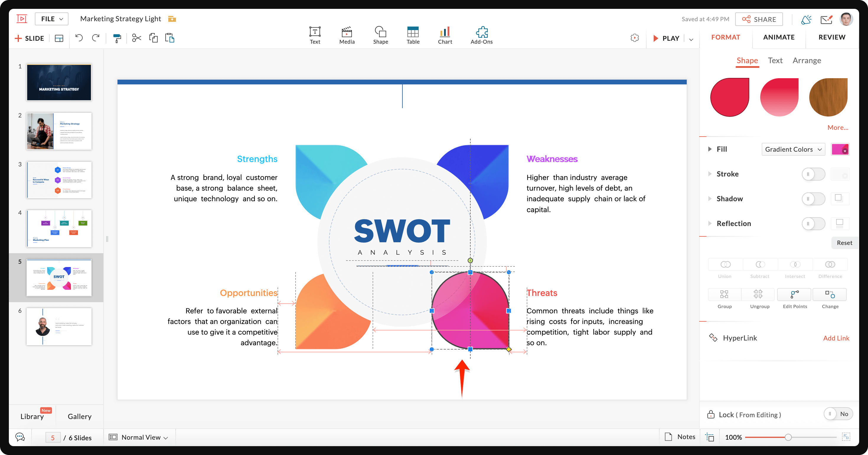Click the pink fill color swatch
868x455 pixels.
[x=840, y=149]
